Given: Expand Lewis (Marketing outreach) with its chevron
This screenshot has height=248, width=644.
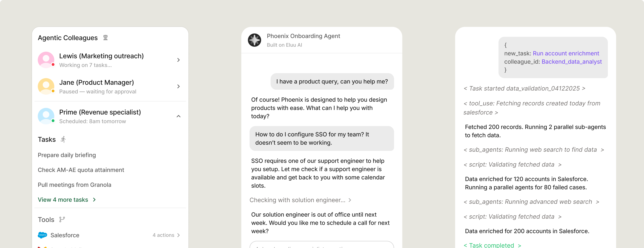Looking at the screenshot, I should tap(178, 60).
